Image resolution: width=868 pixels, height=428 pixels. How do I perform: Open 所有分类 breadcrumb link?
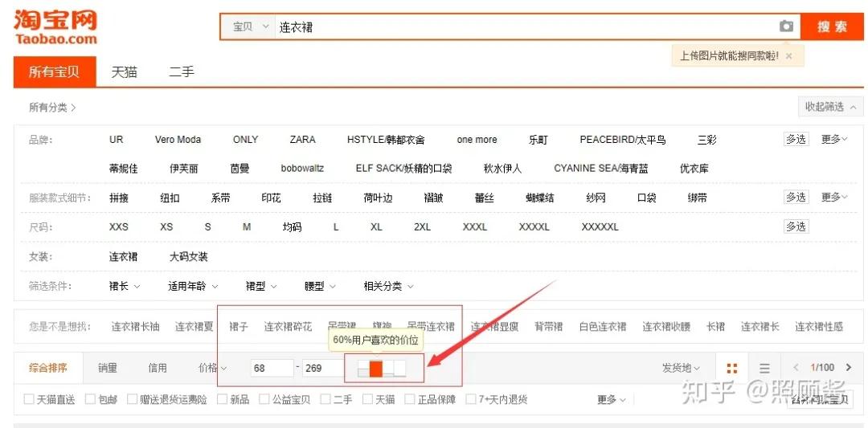(52, 108)
